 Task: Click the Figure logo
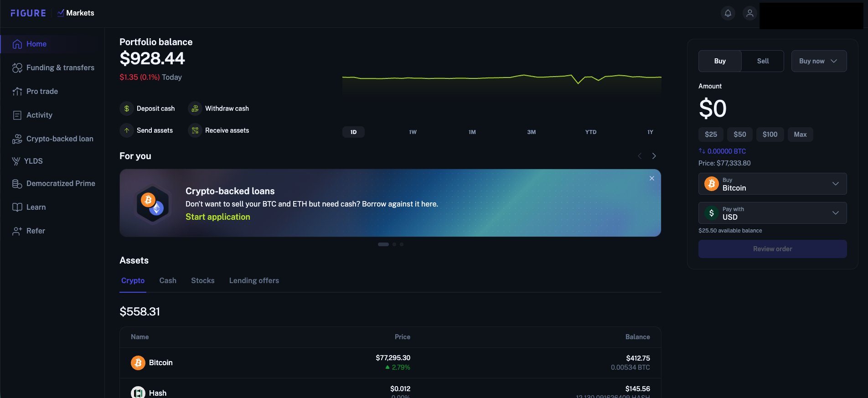pyautogui.click(x=28, y=13)
